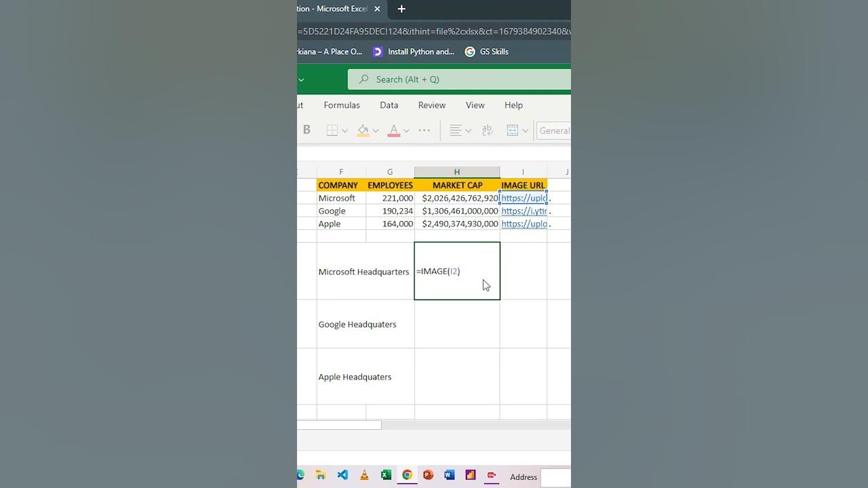Click the Merge cells icon
868x488 pixels.
[513, 130]
